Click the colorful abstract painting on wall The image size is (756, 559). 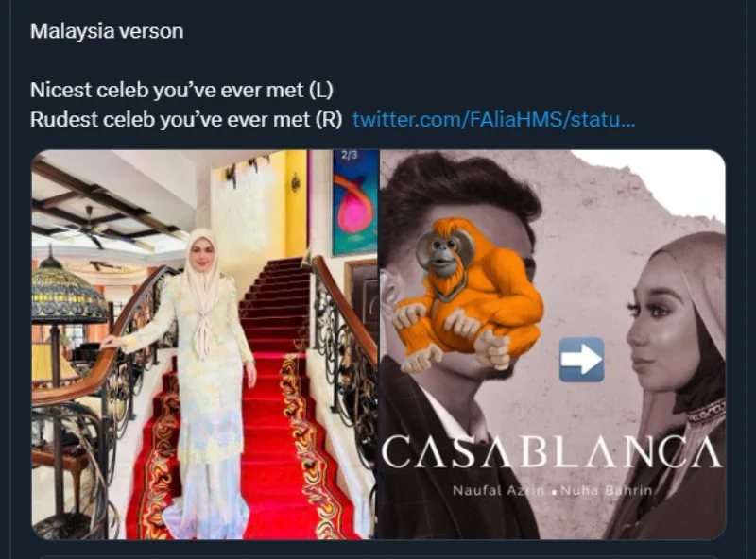coord(355,202)
